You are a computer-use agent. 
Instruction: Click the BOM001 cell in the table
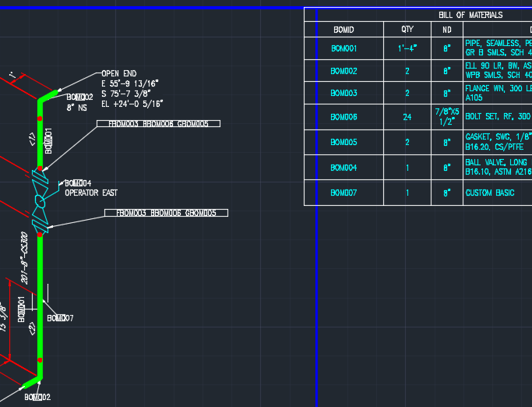(x=344, y=48)
